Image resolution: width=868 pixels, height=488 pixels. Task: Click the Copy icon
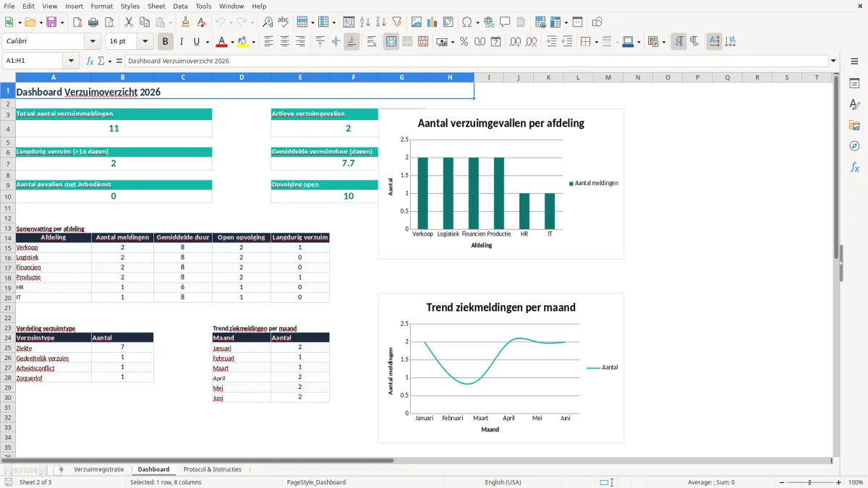click(x=144, y=22)
